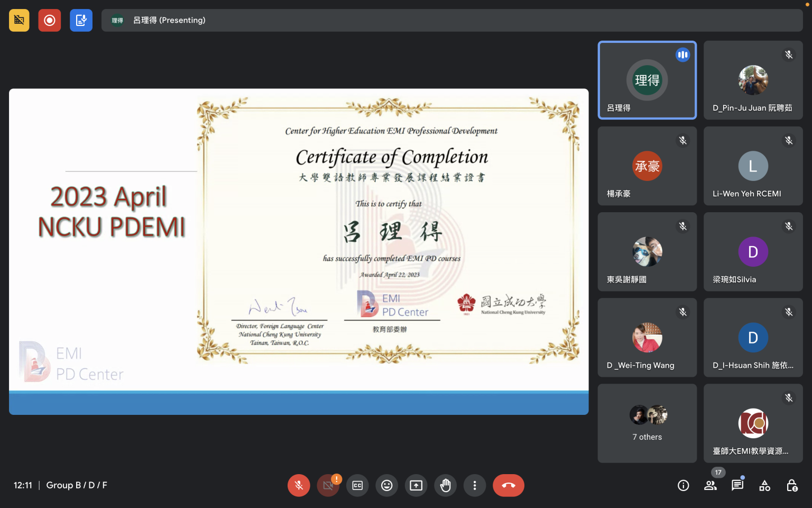Click the yellow stop-presenting icon at top left
This screenshot has width=812, height=508.
19,20
